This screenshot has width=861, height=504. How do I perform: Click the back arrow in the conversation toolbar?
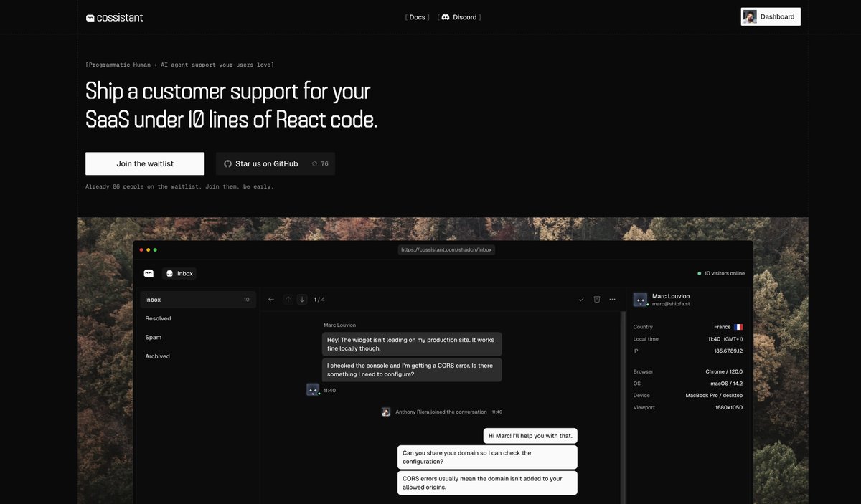(x=270, y=299)
